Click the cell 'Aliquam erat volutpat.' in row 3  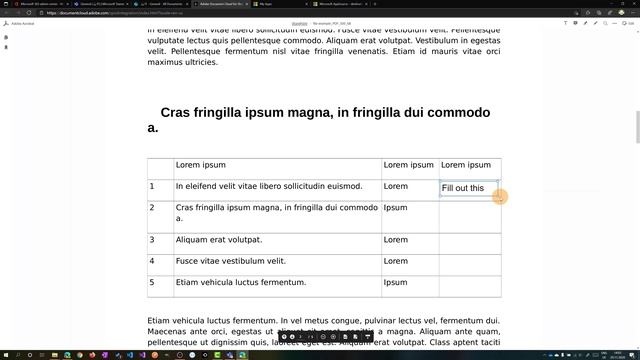click(219, 240)
